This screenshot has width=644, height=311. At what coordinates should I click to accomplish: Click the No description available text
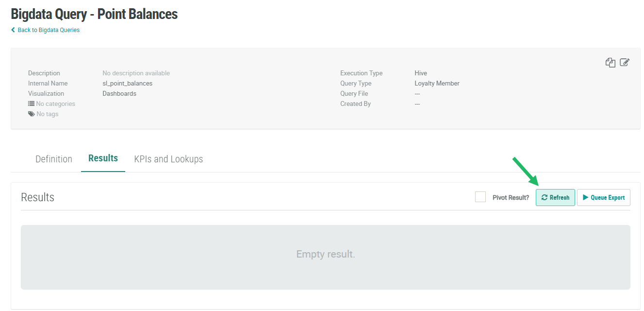(x=136, y=73)
